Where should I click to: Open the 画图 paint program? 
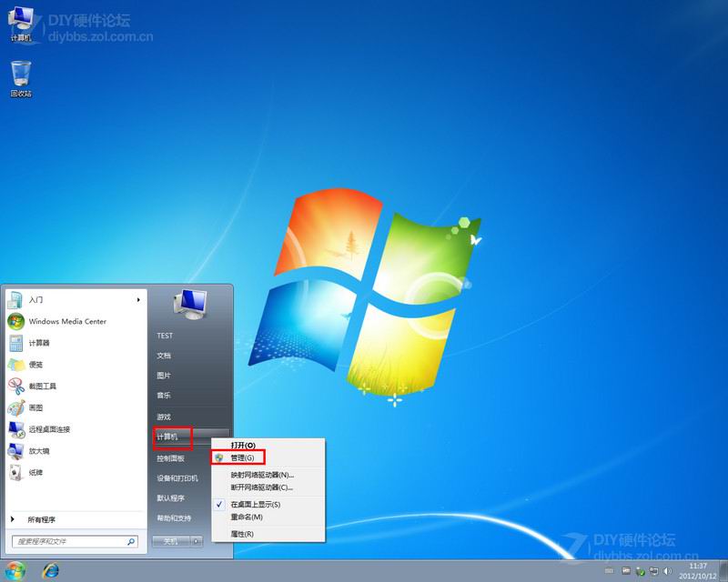point(76,407)
